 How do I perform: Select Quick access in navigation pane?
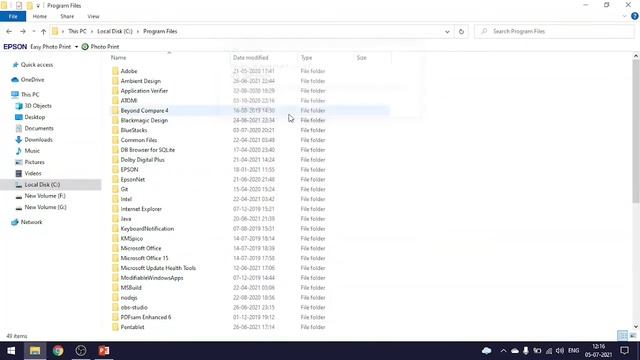pyautogui.click(x=33, y=65)
